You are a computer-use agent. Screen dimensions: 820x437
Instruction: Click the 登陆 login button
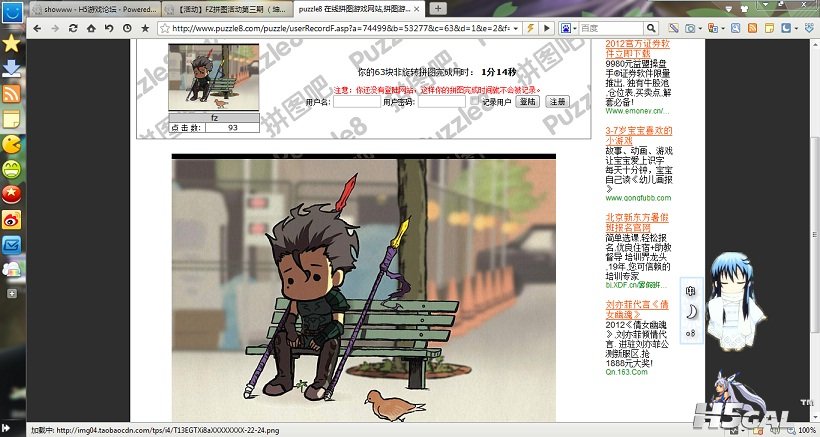[x=527, y=102]
